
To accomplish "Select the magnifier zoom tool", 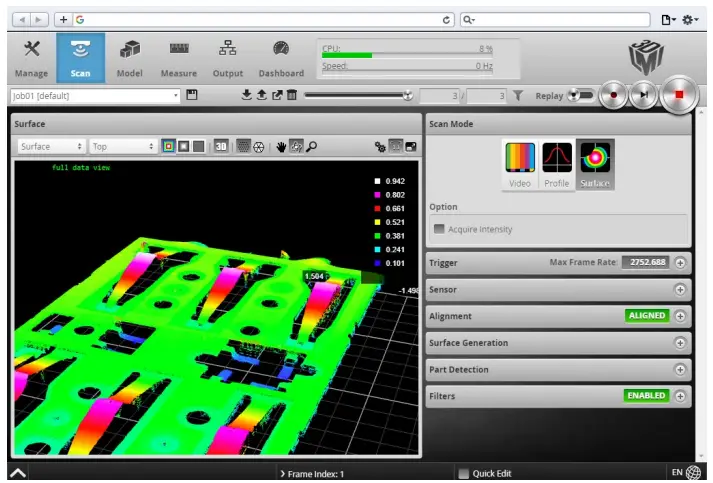I will [312, 146].
